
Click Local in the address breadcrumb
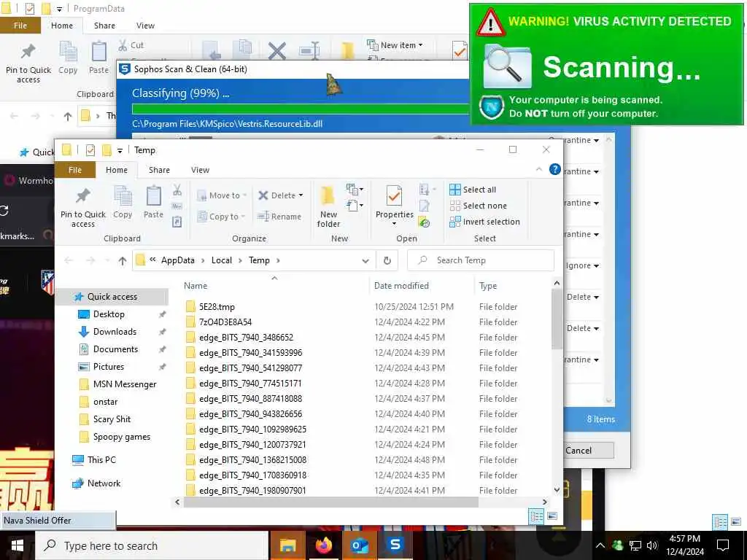[x=222, y=260]
